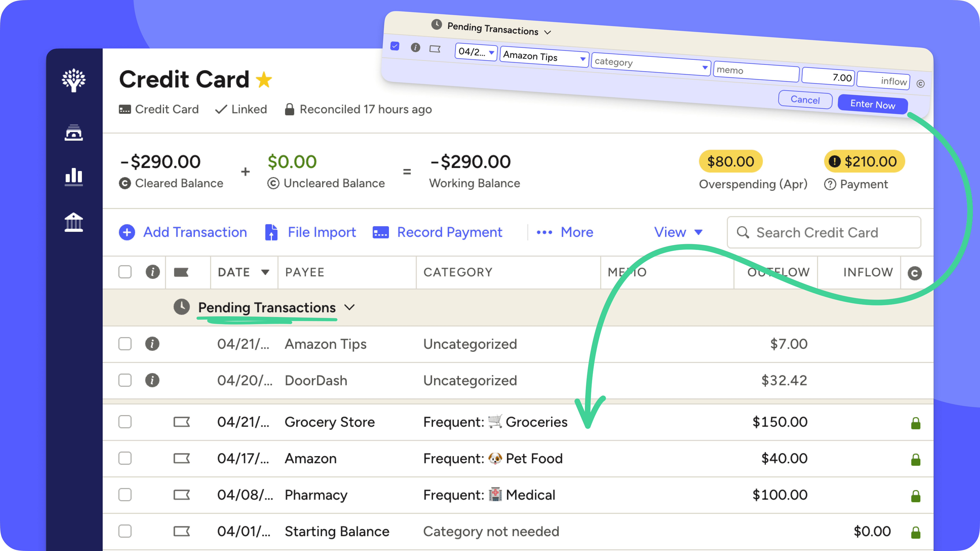Image resolution: width=980 pixels, height=551 pixels.
Task: Click the info icon in table header
Action: (153, 272)
